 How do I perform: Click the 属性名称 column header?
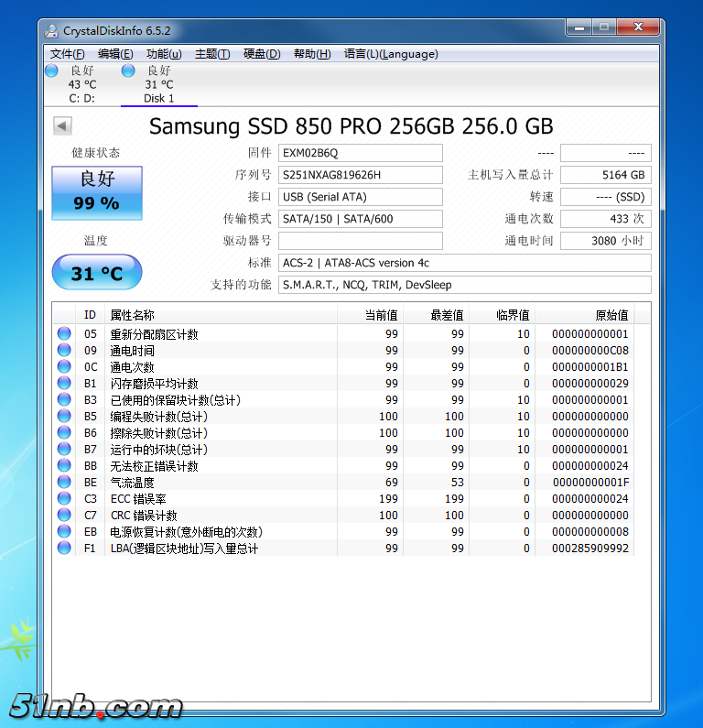click(221, 315)
